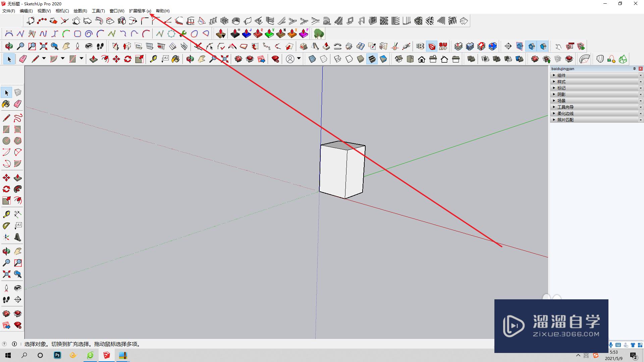
Task: Open the 绘图(R) menu
Action: click(80, 11)
